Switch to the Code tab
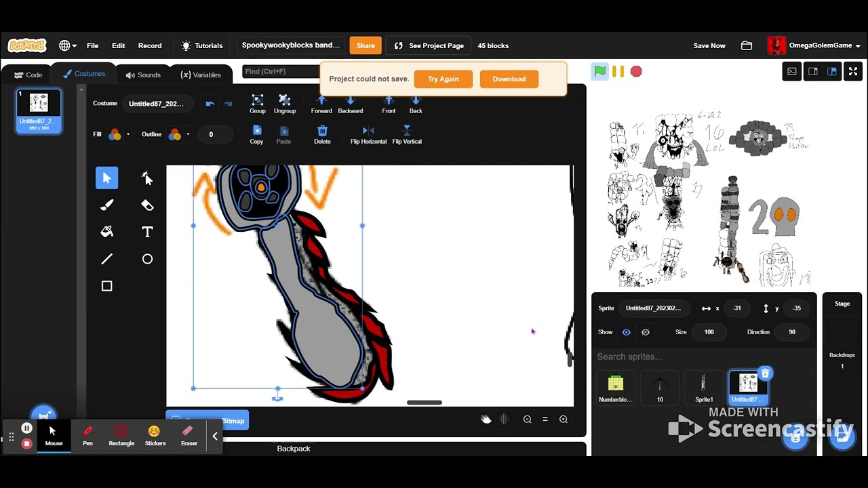The width and height of the screenshot is (868, 488). 28,75
